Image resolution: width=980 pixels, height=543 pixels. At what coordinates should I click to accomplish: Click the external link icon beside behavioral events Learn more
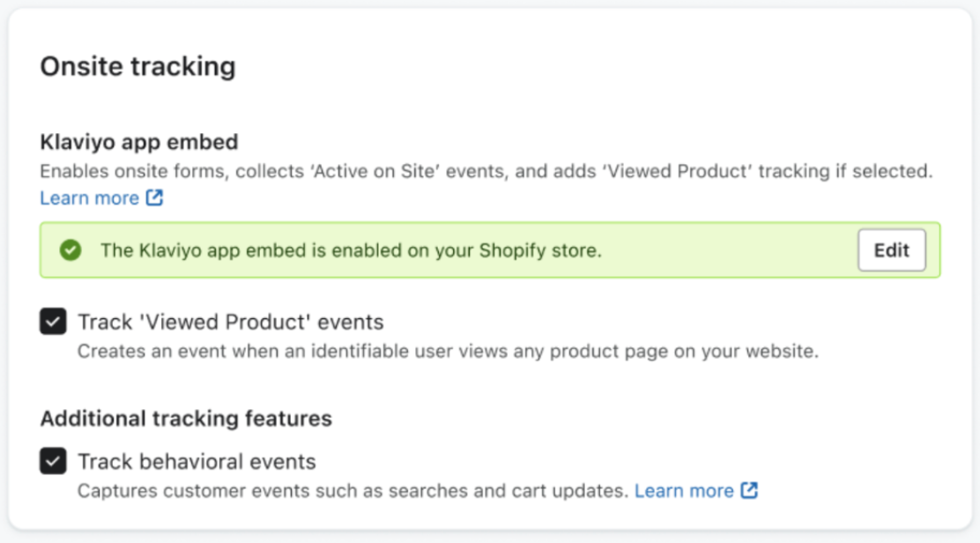coord(749,490)
